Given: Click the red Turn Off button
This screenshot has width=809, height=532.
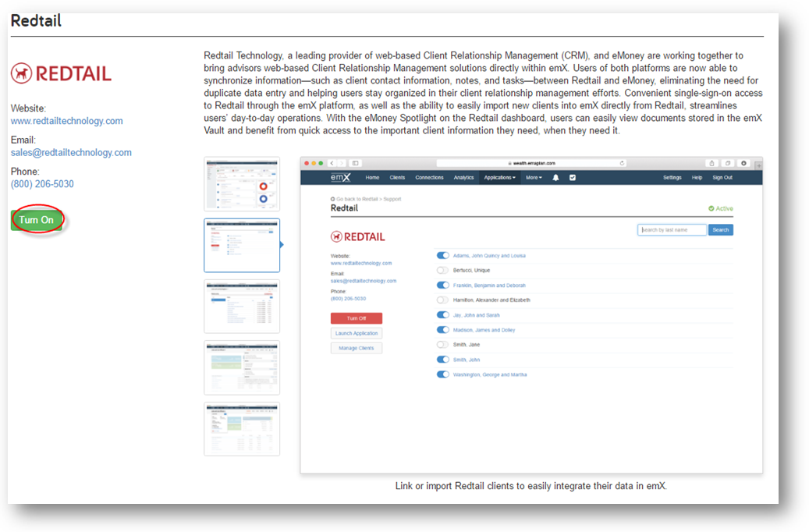Looking at the screenshot, I should (x=357, y=318).
